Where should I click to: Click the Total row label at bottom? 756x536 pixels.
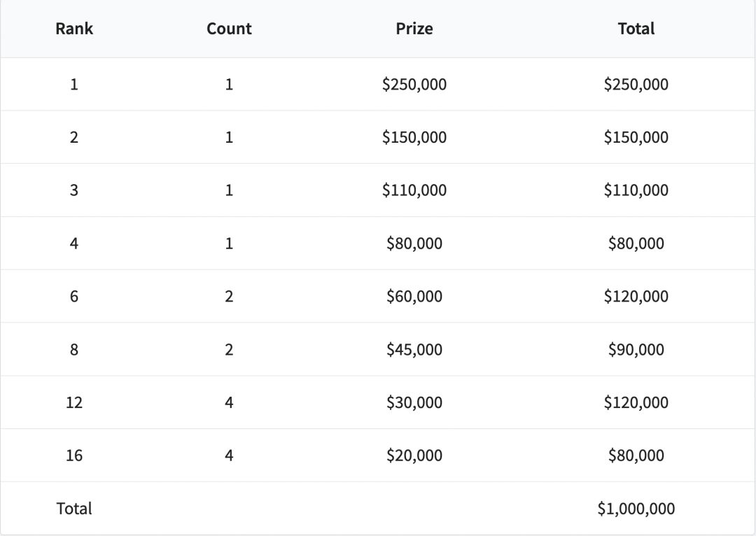(74, 509)
